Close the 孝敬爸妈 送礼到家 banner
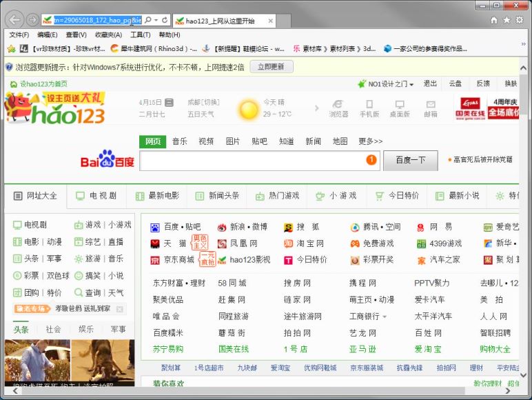Image resolution: width=532 pixels, height=400 pixels. coord(119,309)
